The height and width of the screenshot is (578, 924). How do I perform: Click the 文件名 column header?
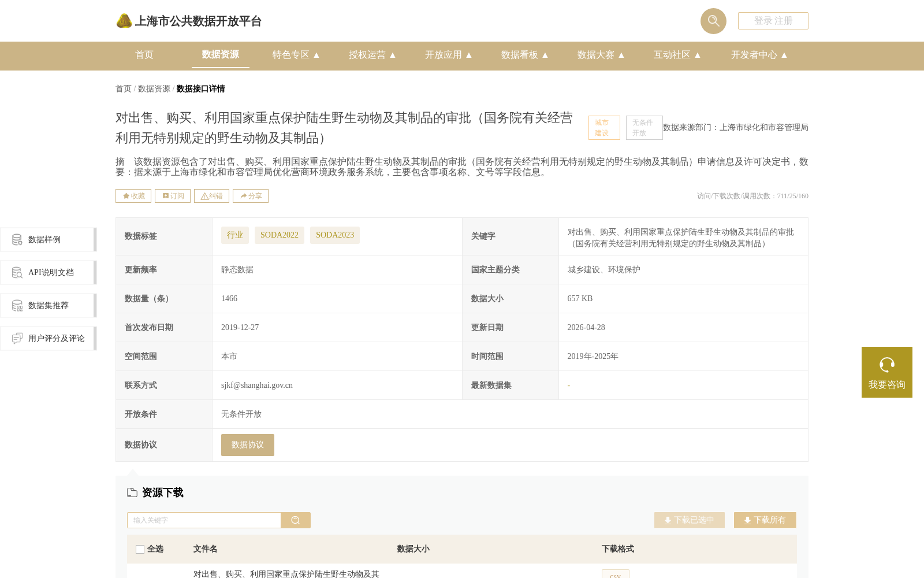click(x=205, y=549)
